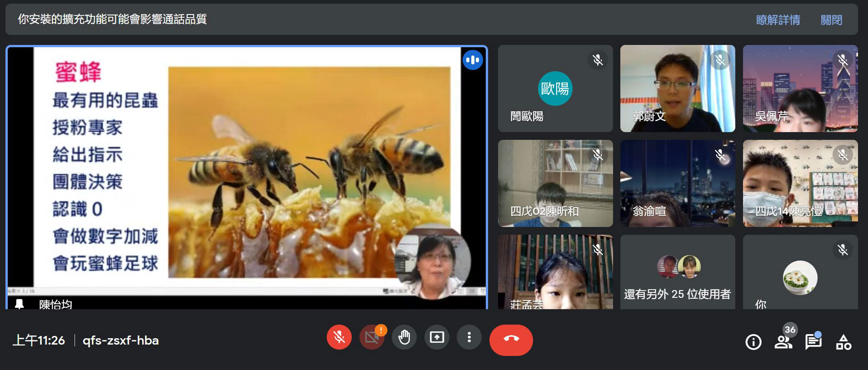Click your own tile avatar labeled 你
This screenshot has height=370, width=868.
point(800,278)
